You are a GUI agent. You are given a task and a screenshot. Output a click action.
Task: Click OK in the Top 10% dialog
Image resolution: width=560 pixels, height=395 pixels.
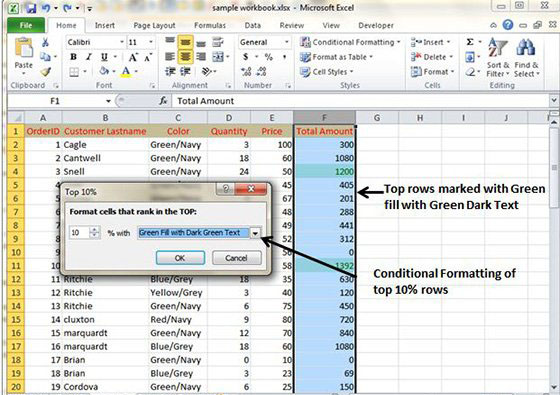tap(180, 258)
